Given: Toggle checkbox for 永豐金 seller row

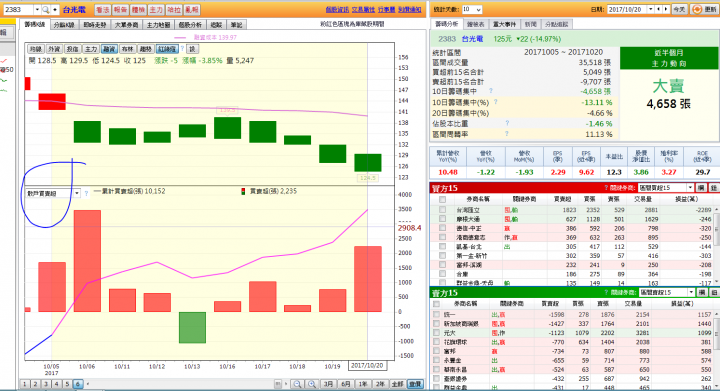Looking at the screenshot, I should [437, 360].
